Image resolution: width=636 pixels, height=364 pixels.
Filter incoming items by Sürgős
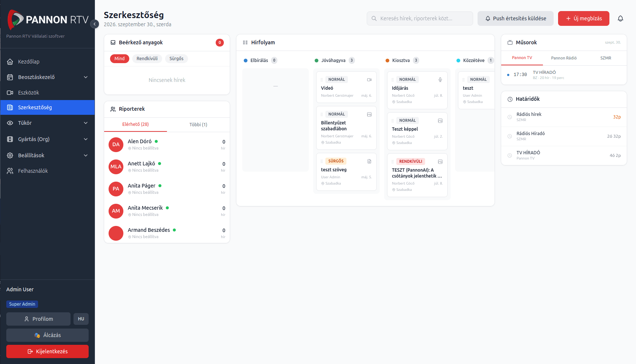(176, 59)
